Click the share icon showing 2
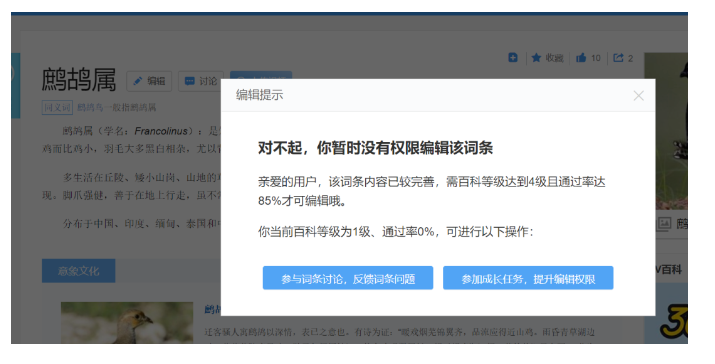The height and width of the screenshot is (364, 715). [618, 58]
